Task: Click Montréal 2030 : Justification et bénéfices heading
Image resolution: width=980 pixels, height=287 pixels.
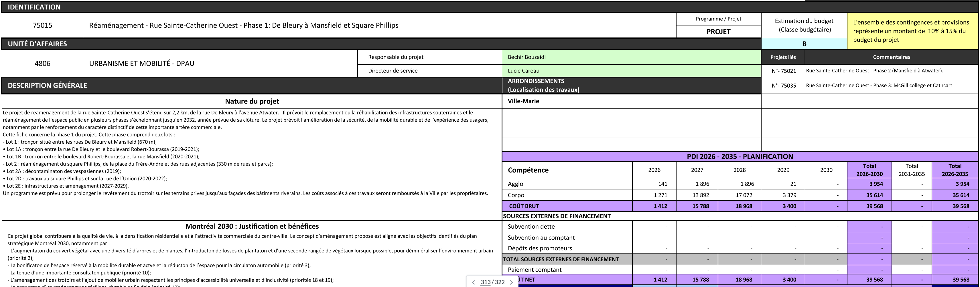Action: click(x=252, y=227)
